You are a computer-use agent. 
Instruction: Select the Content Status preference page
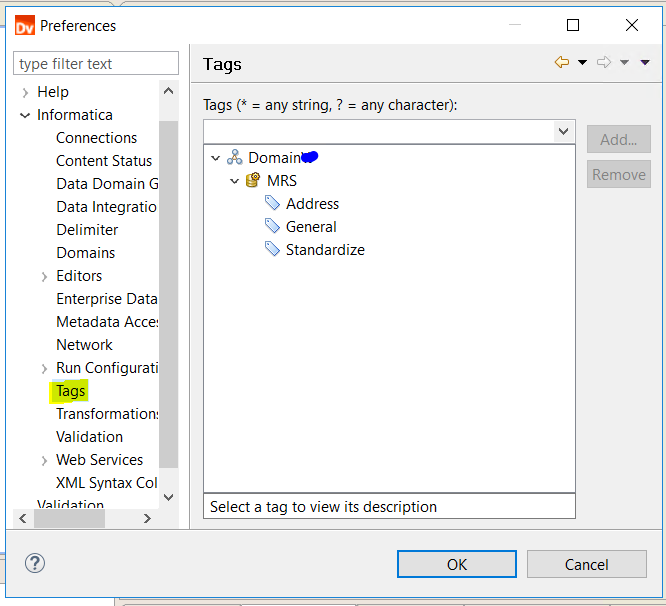tap(104, 161)
